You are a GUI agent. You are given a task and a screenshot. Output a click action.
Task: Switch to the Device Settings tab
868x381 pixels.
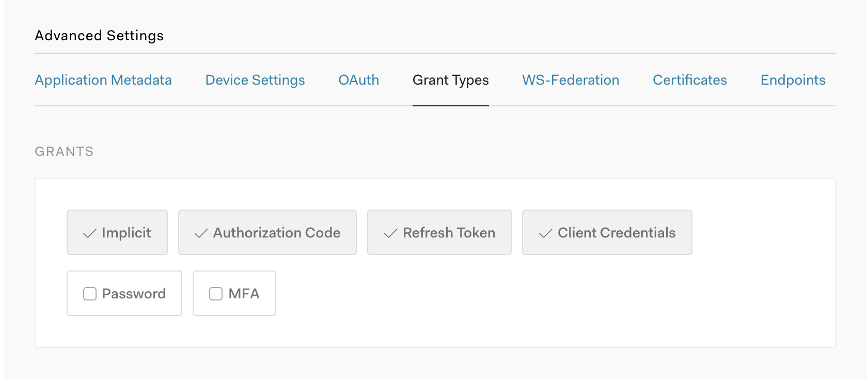(255, 80)
